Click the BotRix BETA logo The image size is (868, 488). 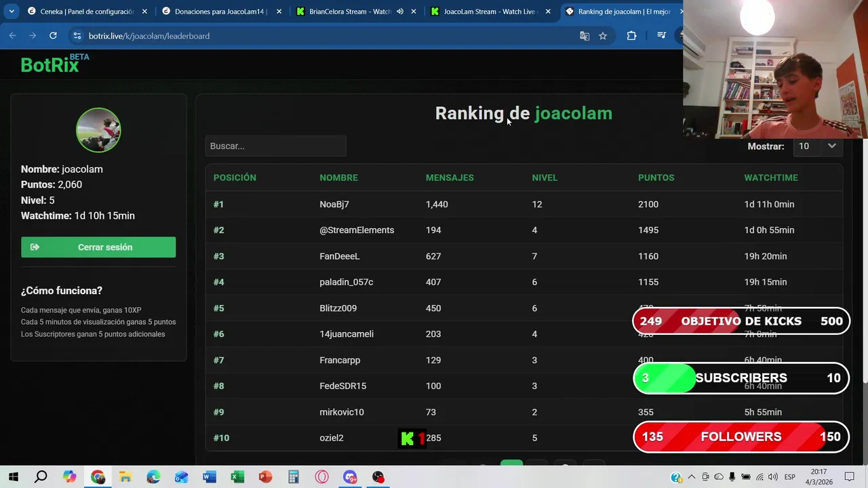[x=54, y=64]
